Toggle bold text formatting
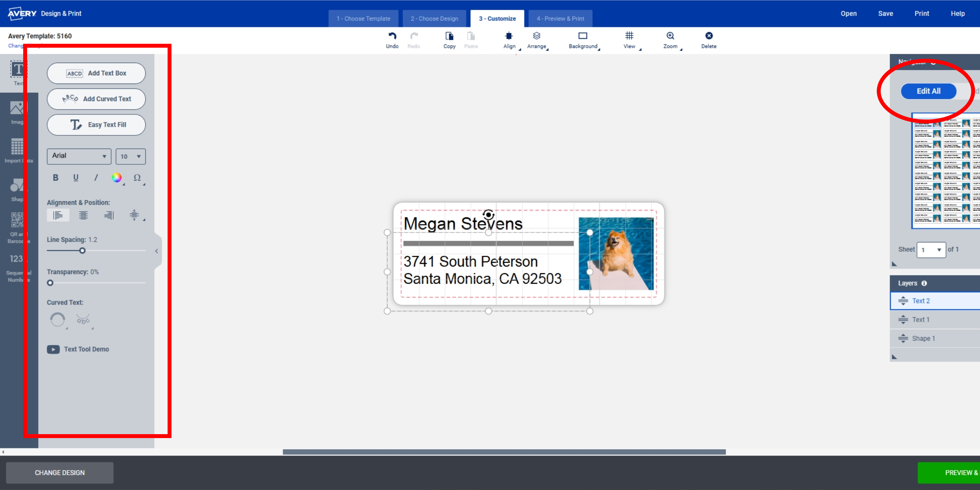980x490 pixels. [56, 177]
